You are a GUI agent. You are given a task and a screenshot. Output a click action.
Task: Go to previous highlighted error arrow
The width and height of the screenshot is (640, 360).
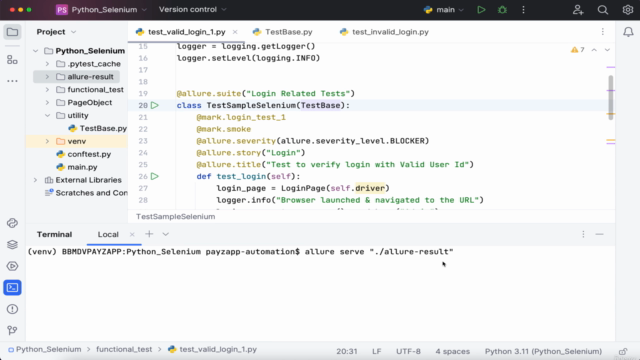point(594,50)
